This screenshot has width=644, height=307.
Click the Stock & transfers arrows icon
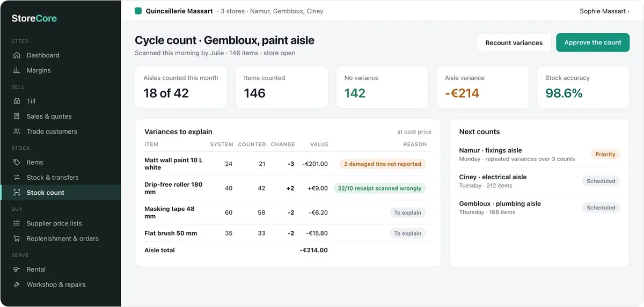pyautogui.click(x=17, y=177)
